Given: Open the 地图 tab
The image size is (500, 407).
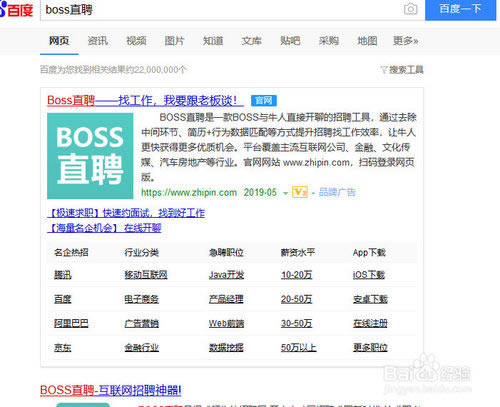Looking at the screenshot, I should click(367, 41).
